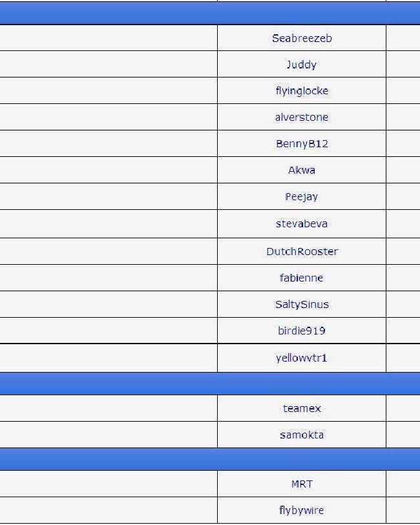
Task: Open stevabeva's profile link
Action: click(x=302, y=223)
